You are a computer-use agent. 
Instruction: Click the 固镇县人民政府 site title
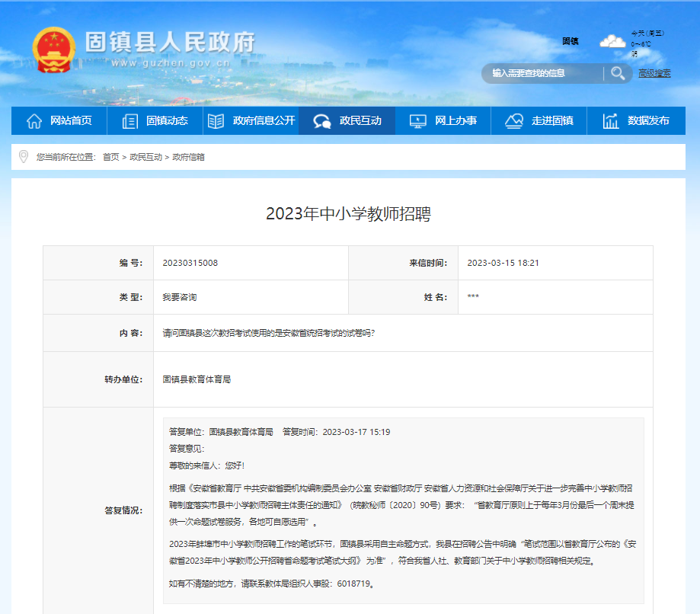point(169,42)
